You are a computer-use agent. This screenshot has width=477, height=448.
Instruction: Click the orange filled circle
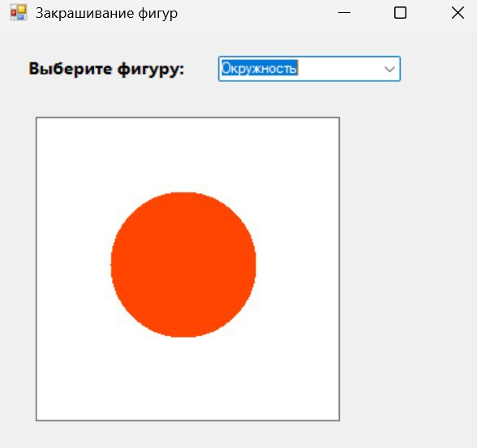coord(183,265)
